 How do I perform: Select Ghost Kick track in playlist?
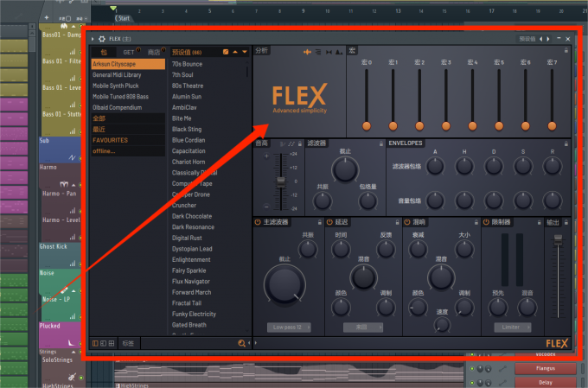click(60, 255)
